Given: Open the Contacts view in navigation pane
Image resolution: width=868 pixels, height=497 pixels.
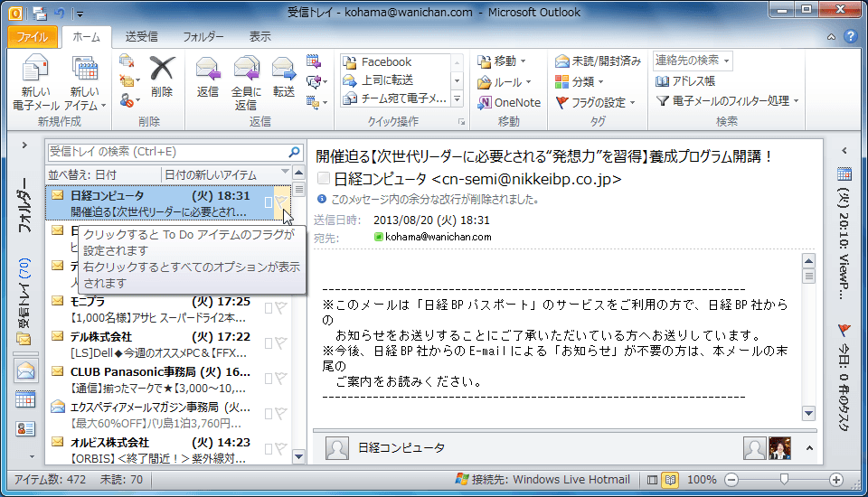Looking at the screenshot, I should 25,428.
